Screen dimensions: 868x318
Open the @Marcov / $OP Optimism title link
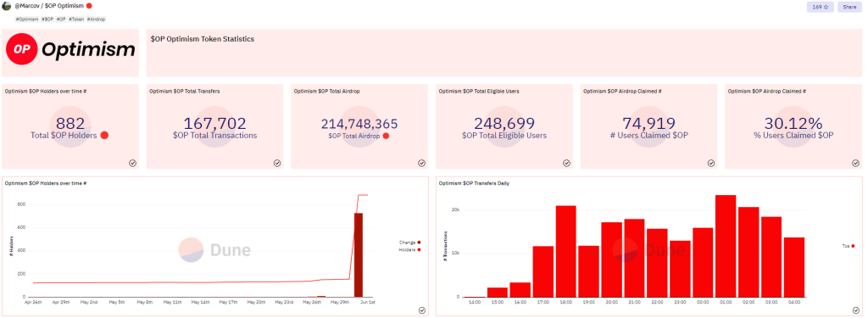tap(49, 6)
